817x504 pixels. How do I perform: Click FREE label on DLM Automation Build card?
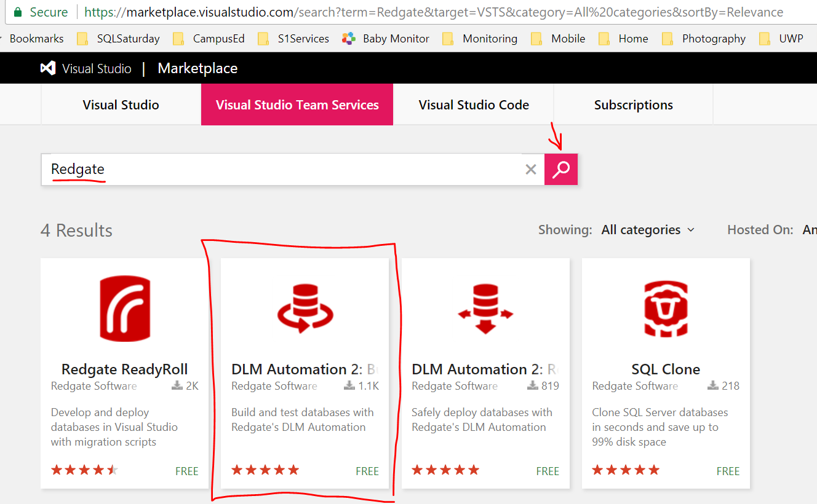pos(367,471)
